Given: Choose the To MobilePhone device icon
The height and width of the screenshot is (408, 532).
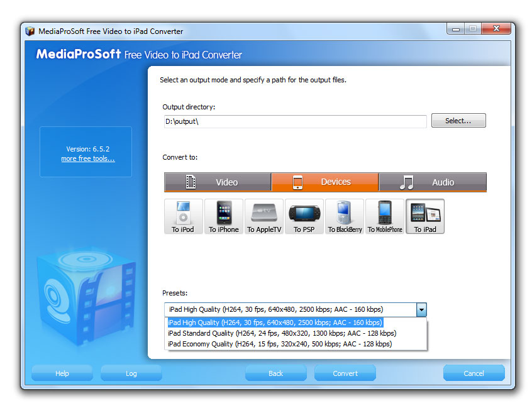Looking at the screenshot, I should [x=385, y=216].
